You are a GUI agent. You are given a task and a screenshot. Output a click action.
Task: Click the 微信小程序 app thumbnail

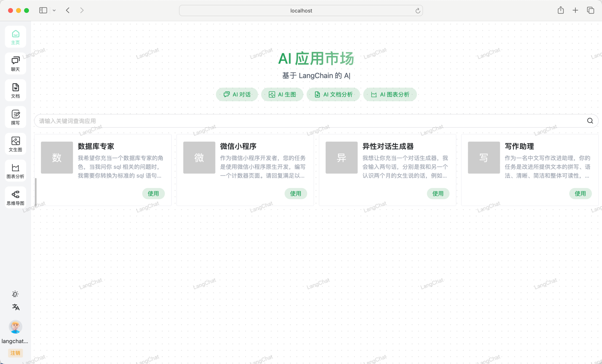(199, 158)
